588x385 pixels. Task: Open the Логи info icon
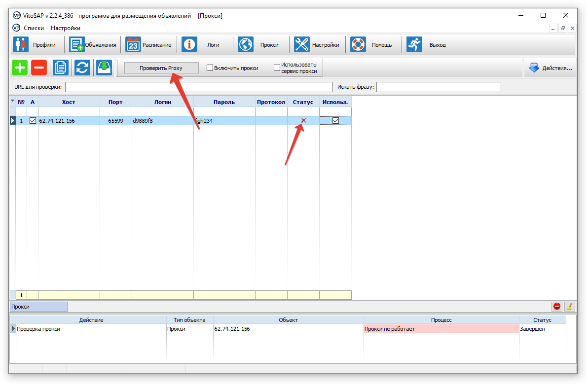click(189, 45)
